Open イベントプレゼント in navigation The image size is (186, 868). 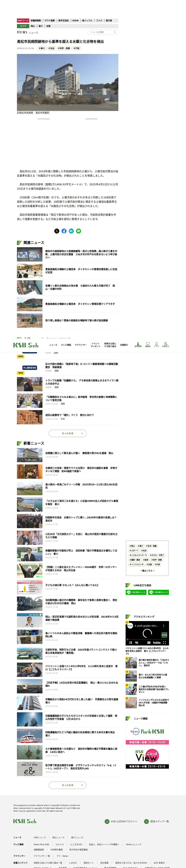pos(95,345)
